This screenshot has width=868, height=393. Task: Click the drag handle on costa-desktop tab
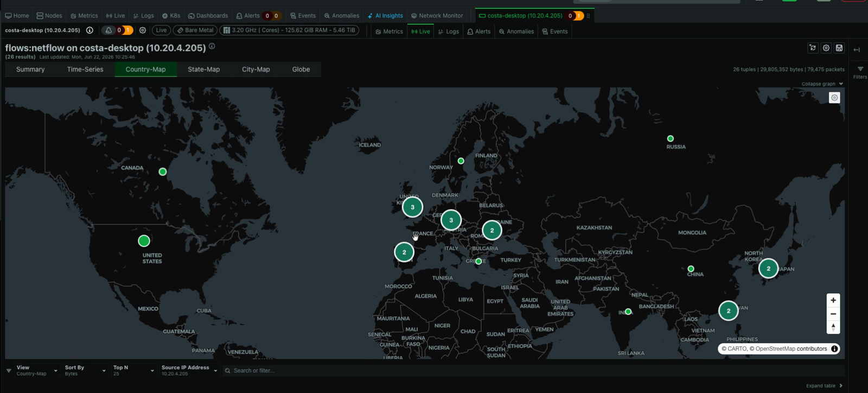tap(588, 16)
